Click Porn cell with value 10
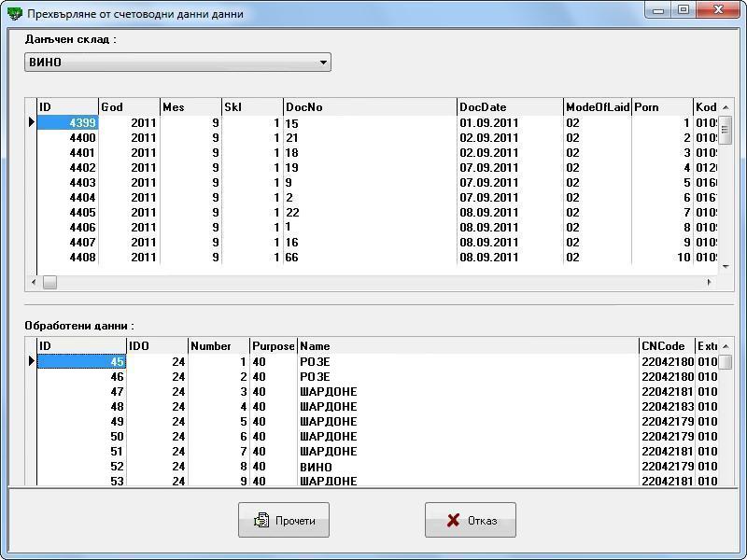747x560 pixels. (662, 258)
